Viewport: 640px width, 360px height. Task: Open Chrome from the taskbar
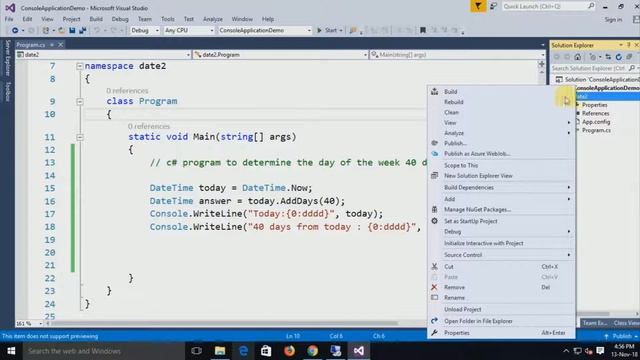pyautogui.click(x=313, y=351)
